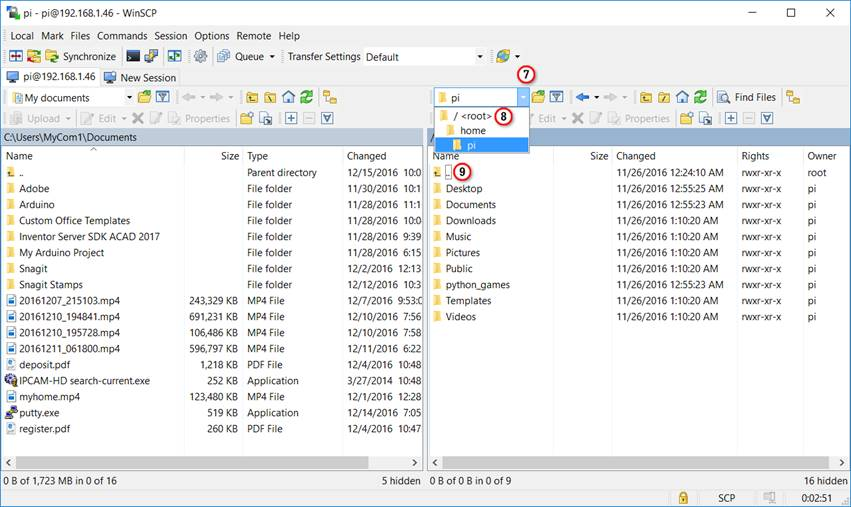
Task: Refresh the local panel
Action: [x=307, y=97]
